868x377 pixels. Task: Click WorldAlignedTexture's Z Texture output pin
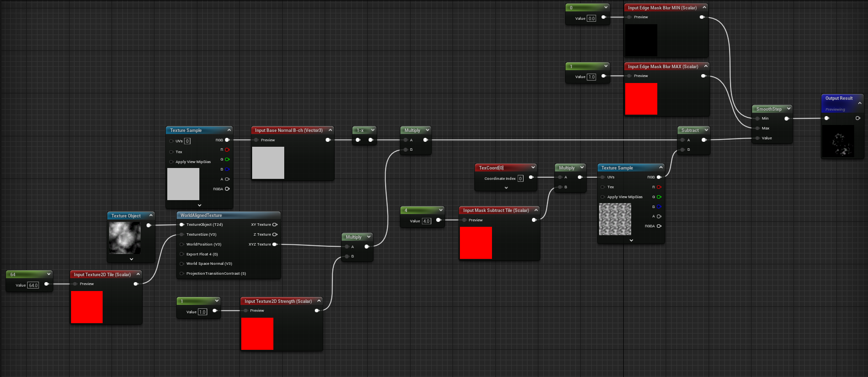click(275, 235)
